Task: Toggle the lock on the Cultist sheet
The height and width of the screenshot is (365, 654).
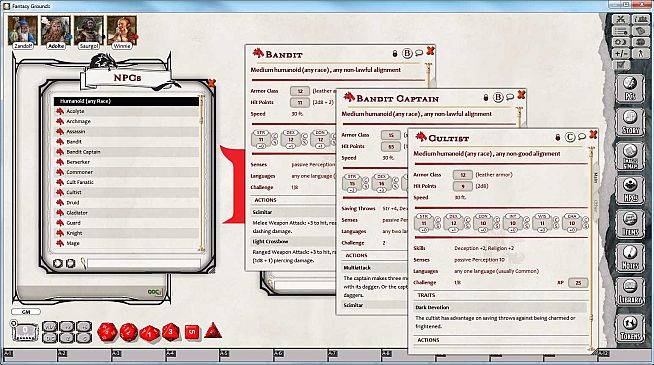Action: pos(558,137)
